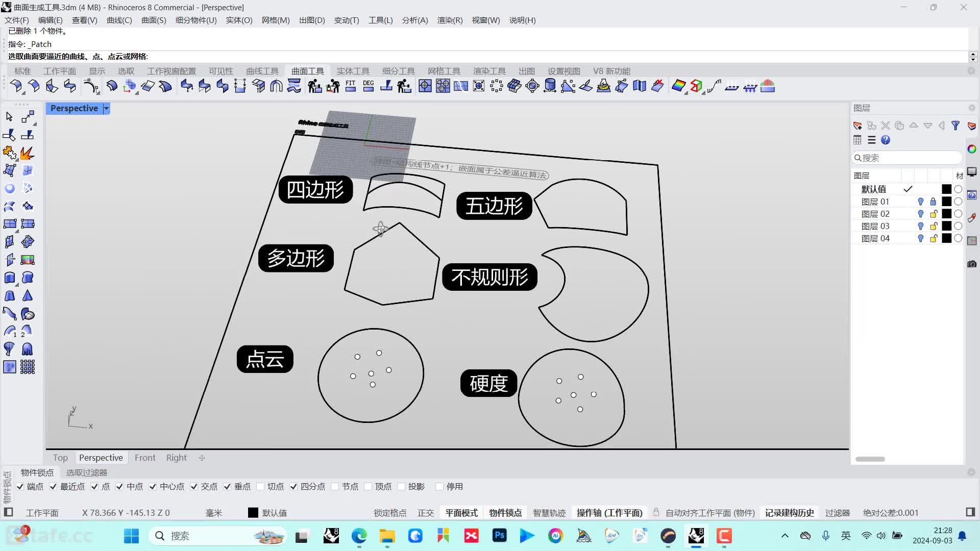Screen dimensions: 980x551
Task: Toggle 图层 02 visibility bulb
Action: 920,214
